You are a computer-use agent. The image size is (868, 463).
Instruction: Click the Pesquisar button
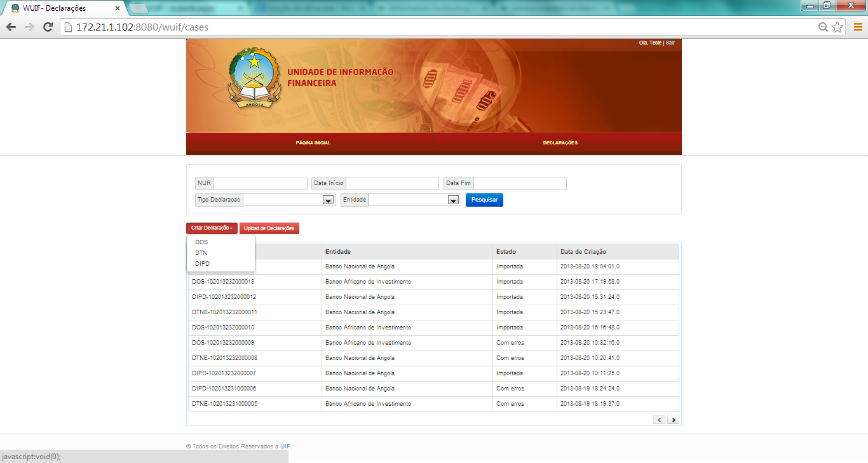coord(484,200)
